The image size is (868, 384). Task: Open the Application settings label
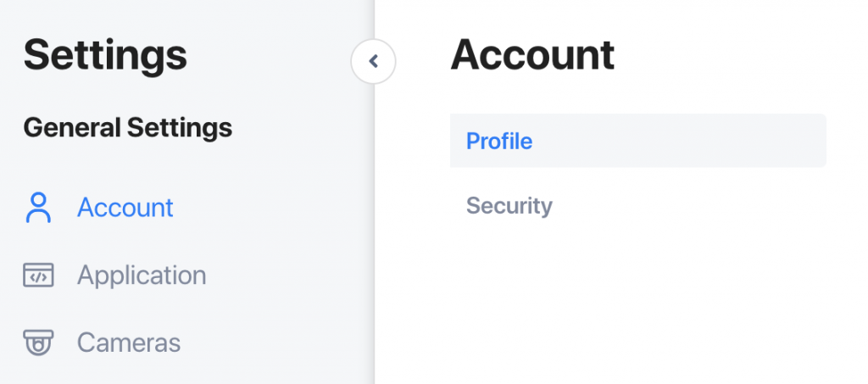(142, 275)
